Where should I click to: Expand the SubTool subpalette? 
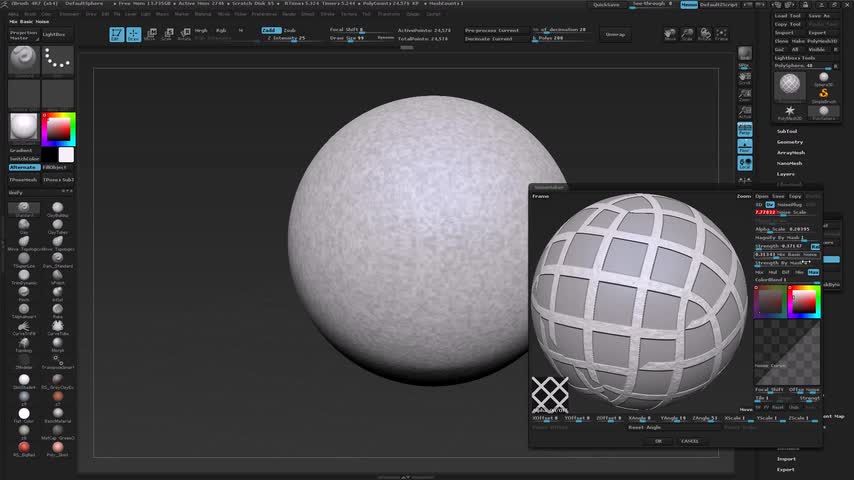788,131
